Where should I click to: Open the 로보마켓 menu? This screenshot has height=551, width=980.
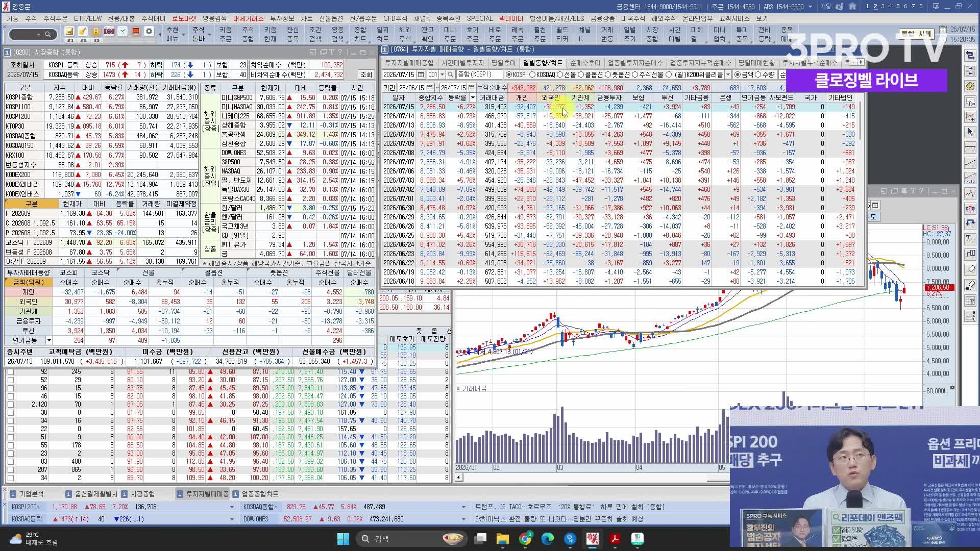pyautogui.click(x=184, y=18)
